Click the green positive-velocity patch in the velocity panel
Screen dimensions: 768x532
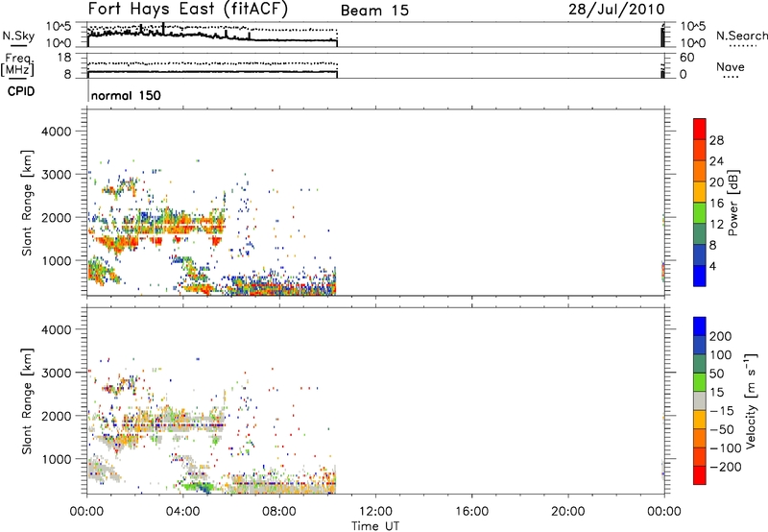[x=199, y=487]
